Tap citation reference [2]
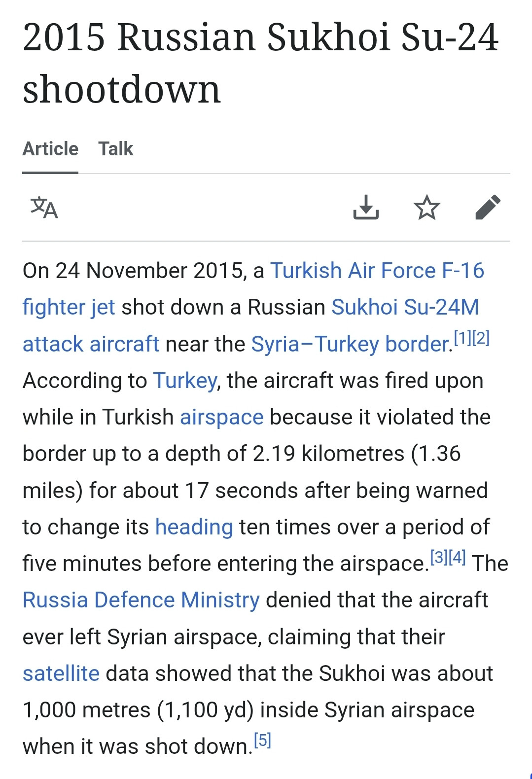The image size is (532, 779). [x=481, y=338]
